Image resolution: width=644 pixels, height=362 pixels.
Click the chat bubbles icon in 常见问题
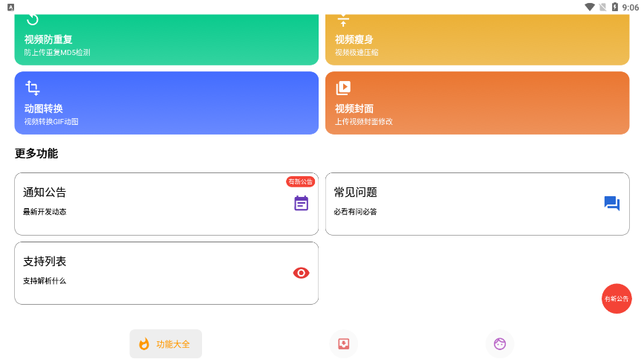click(x=611, y=204)
